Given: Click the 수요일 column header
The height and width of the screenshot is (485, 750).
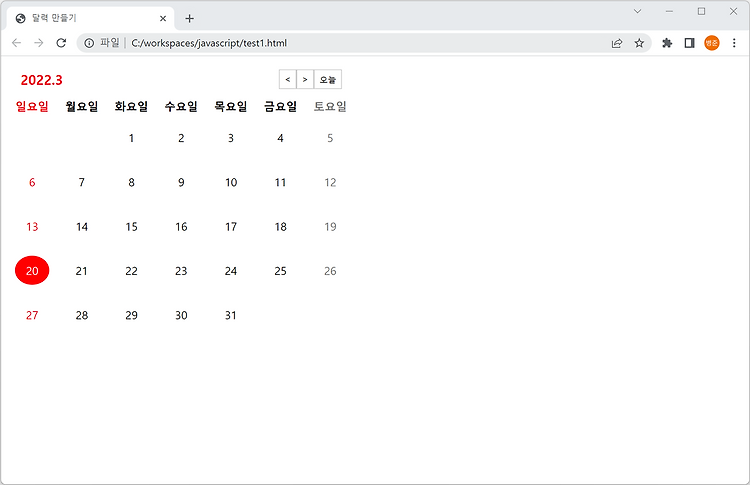Looking at the screenshot, I should pos(181,106).
